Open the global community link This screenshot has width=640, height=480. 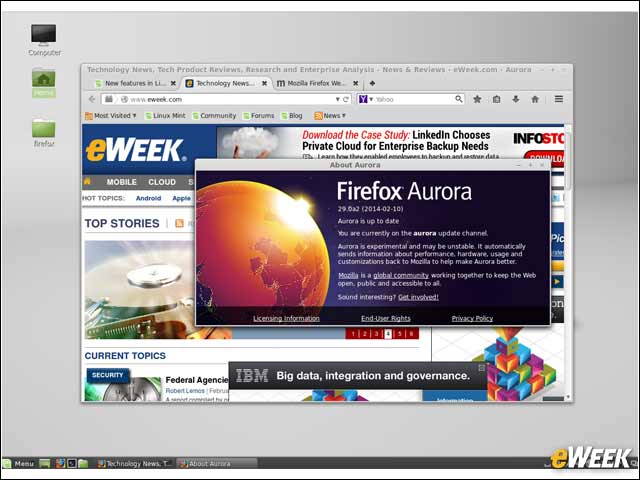[x=401, y=276]
